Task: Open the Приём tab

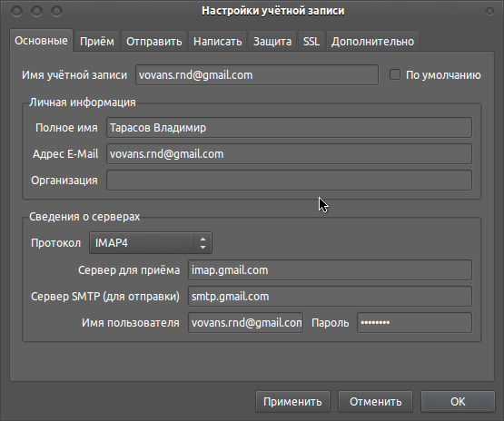Action: (x=97, y=42)
